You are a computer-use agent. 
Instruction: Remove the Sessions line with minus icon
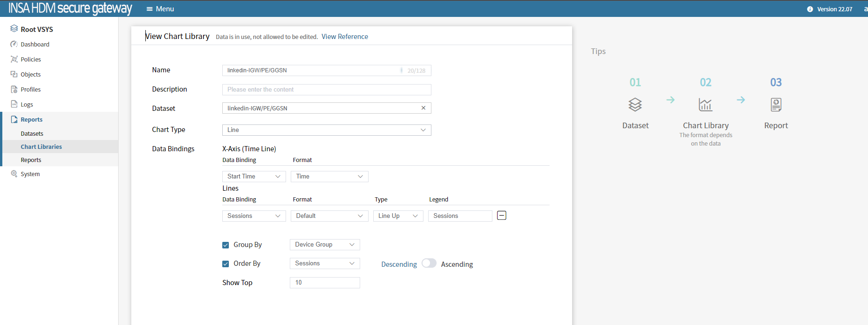(501, 216)
